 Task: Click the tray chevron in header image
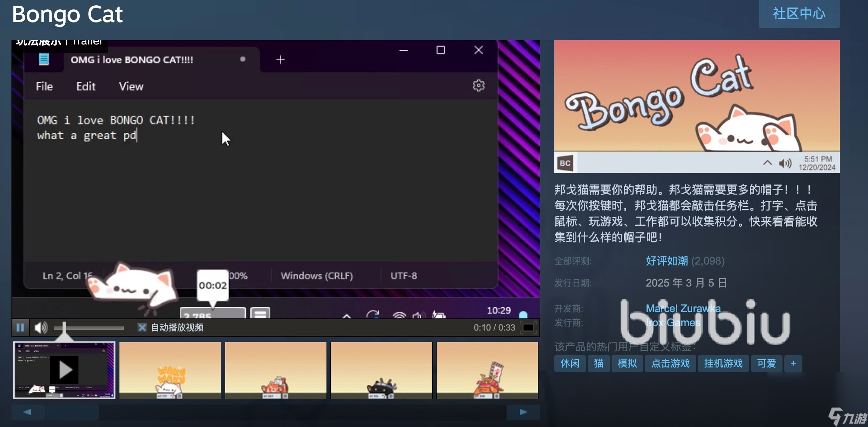tap(767, 163)
